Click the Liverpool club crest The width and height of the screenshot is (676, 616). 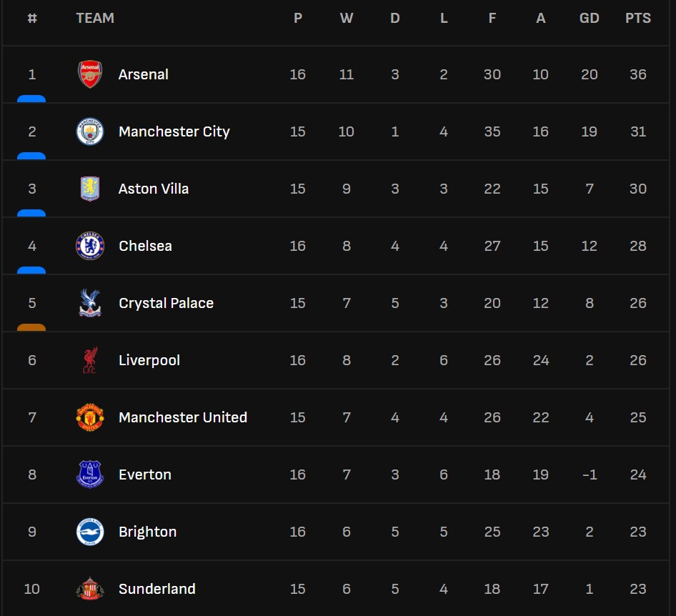(x=90, y=360)
